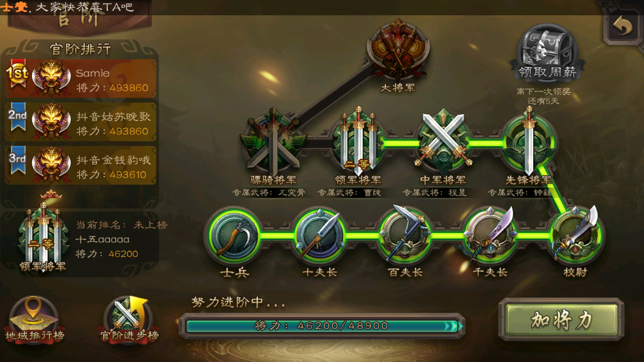Select the 骠骑将军 crossed swords icon

click(x=273, y=142)
